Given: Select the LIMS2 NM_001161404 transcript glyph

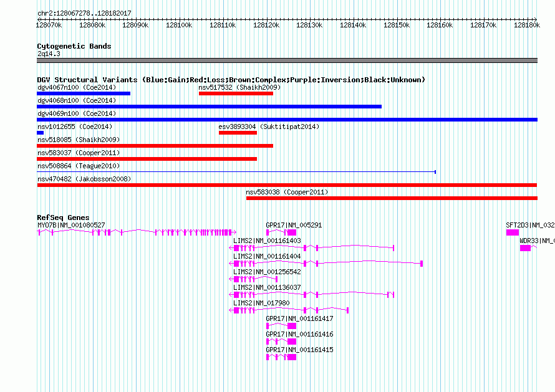Looking at the screenshot, I should (326, 264).
